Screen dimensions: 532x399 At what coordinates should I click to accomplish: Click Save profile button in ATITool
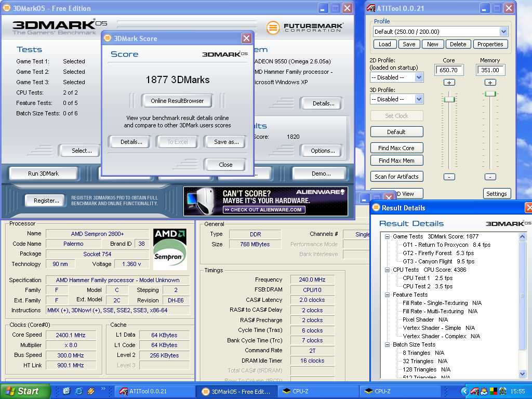(x=409, y=44)
